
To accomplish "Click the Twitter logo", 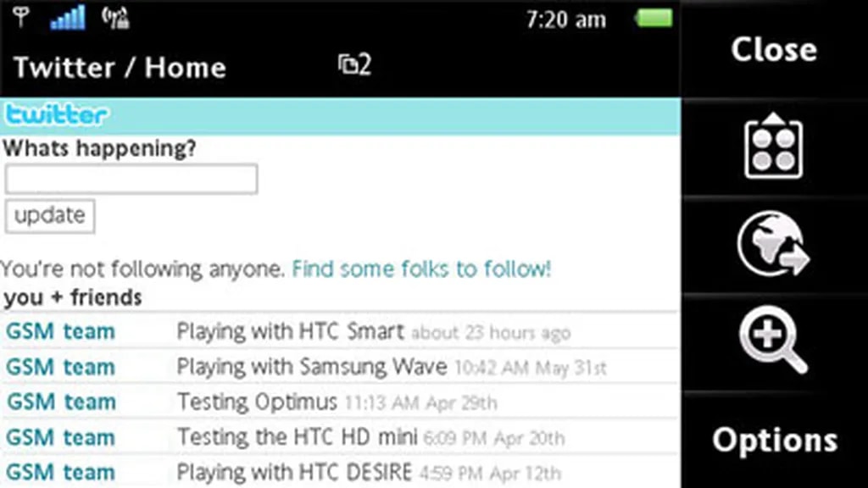I will (57, 115).
